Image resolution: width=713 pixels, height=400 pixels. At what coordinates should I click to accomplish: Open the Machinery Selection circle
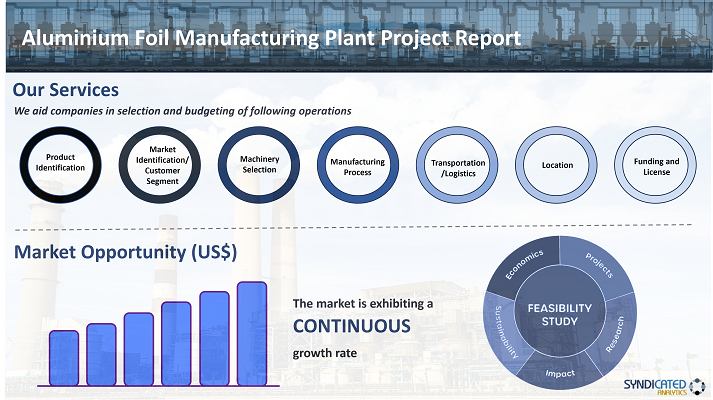tap(259, 163)
